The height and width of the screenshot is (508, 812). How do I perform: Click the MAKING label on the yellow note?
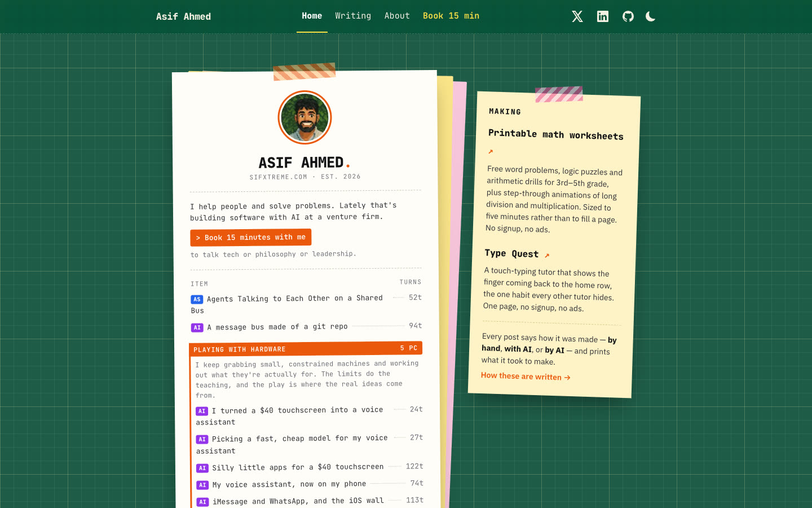pos(505,112)
